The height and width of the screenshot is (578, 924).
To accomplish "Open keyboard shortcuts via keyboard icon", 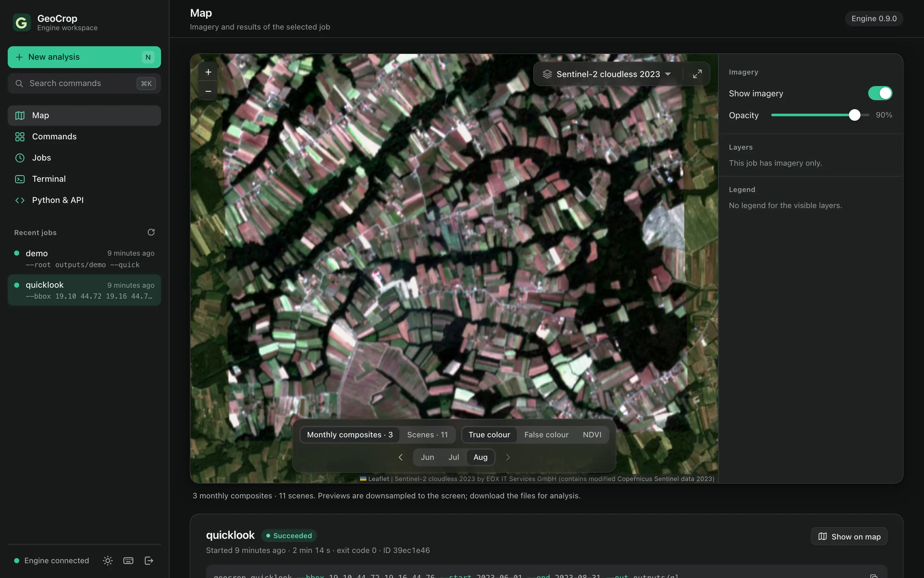I will (x=128, y=560).
